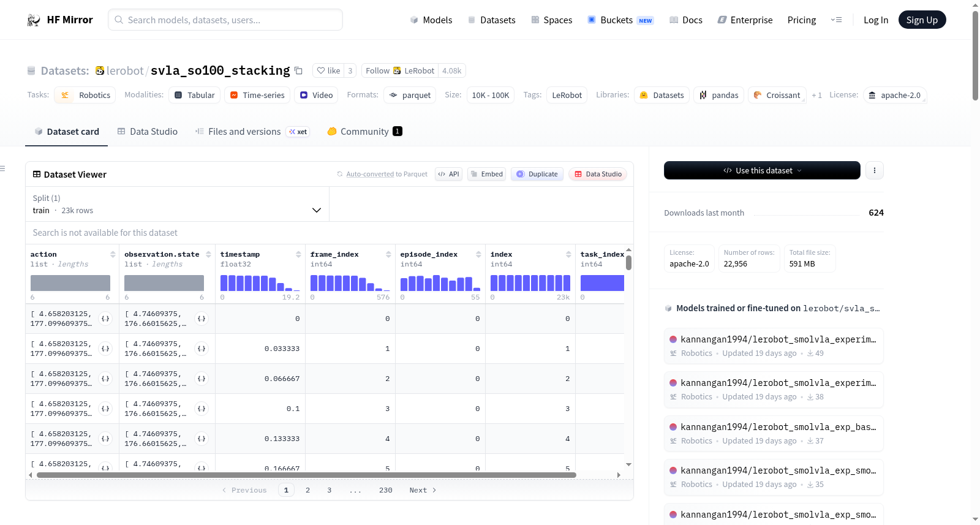The height and width of the screenshot is (525, 980).
Task: Select the apache-2.0 license tag
Action: 894,95
